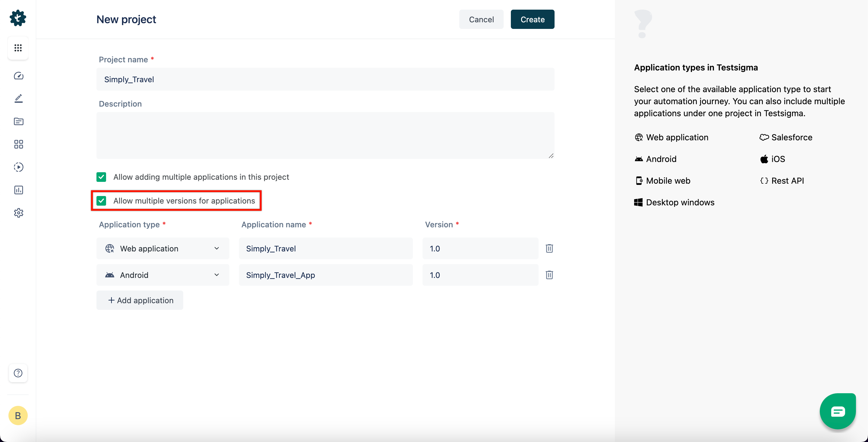868x442 pixels.
Task: Enable Allow multiple versions for applications
Action: point(101,200)
